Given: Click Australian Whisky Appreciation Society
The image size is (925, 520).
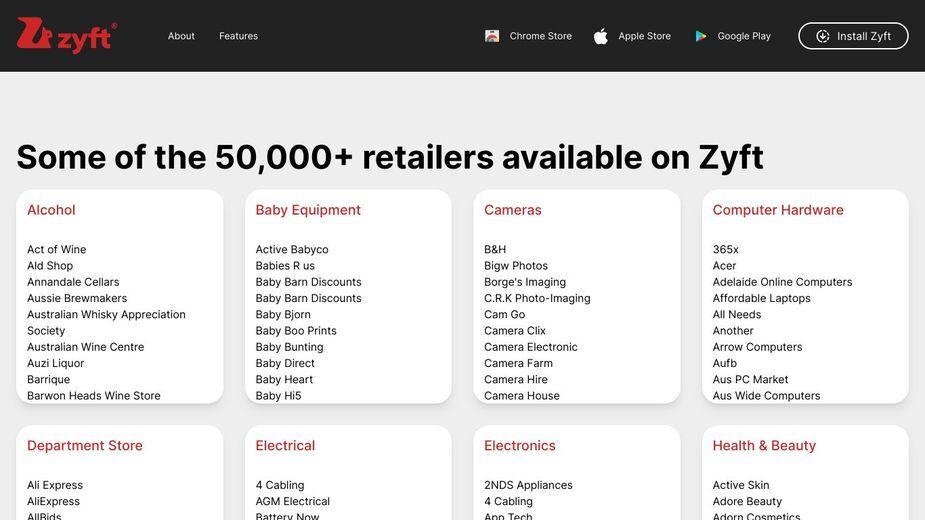Looking at the screenshot, I should 106,323.
